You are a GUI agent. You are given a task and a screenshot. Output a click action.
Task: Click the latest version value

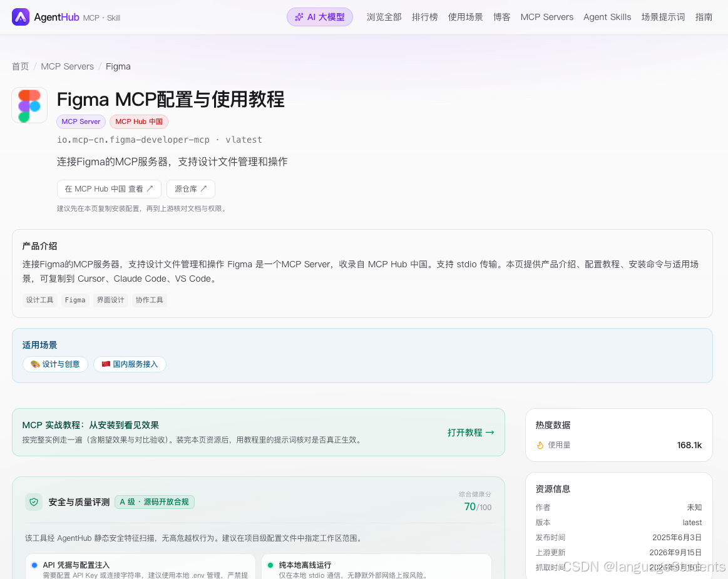pyautogui.click(x=692, y=523)
